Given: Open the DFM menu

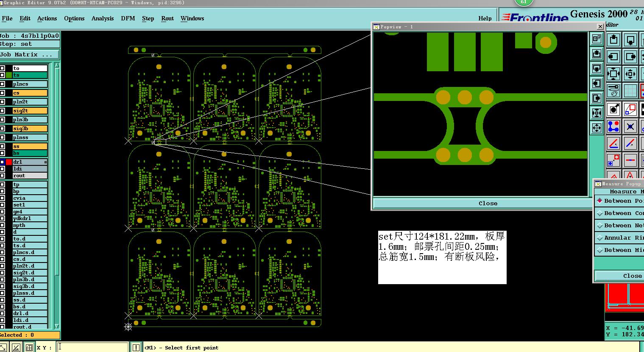Looking at the screenshot, I should (x=128, y=18).
